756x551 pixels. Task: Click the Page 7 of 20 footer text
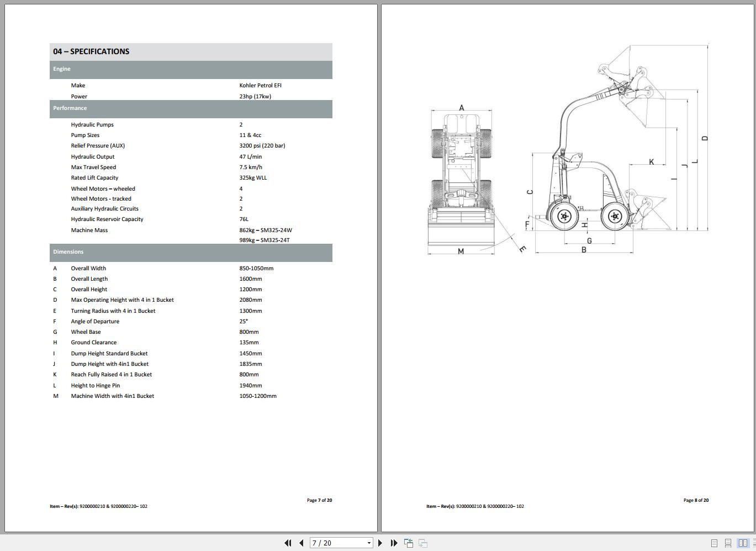click(320, 500)
